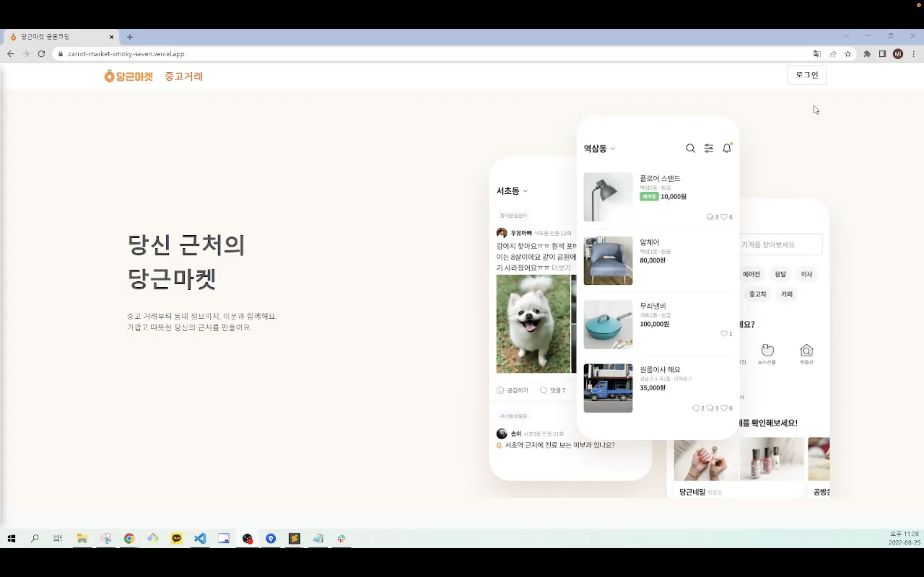Click the notification bell icon

pyautogui.click(x=727, y=148)
